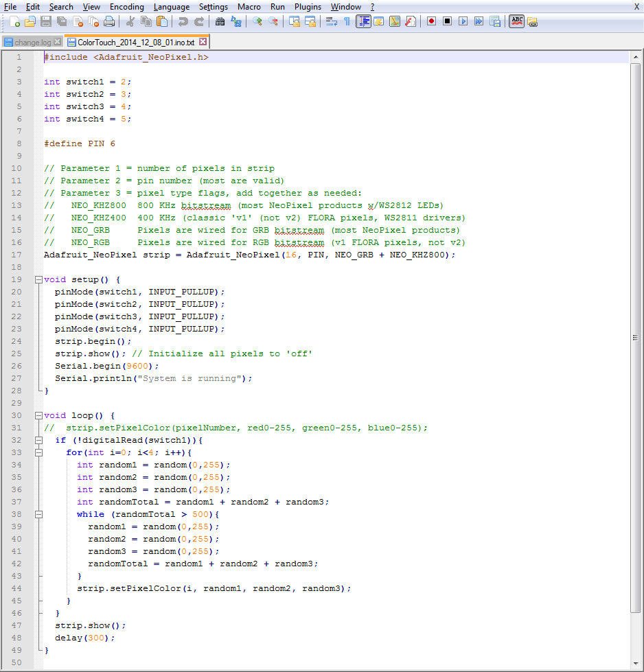Cut the selection with scissors icon
644x672 pixels.
point(130,21)
